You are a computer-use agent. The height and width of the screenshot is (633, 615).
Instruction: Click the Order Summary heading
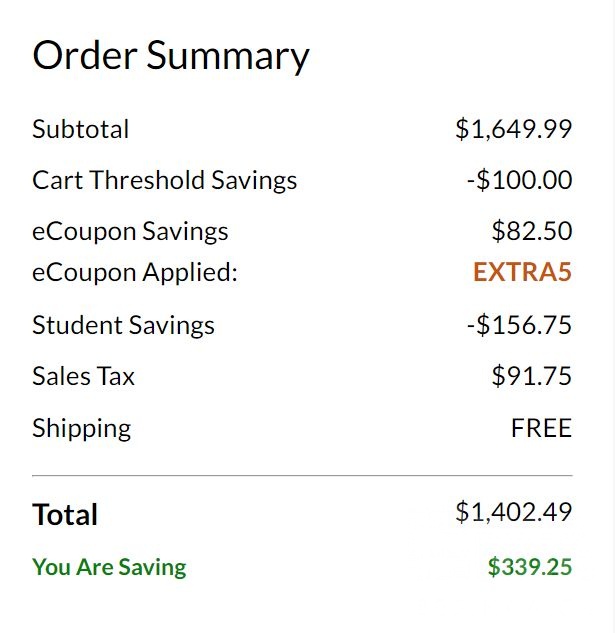[171, 57]
